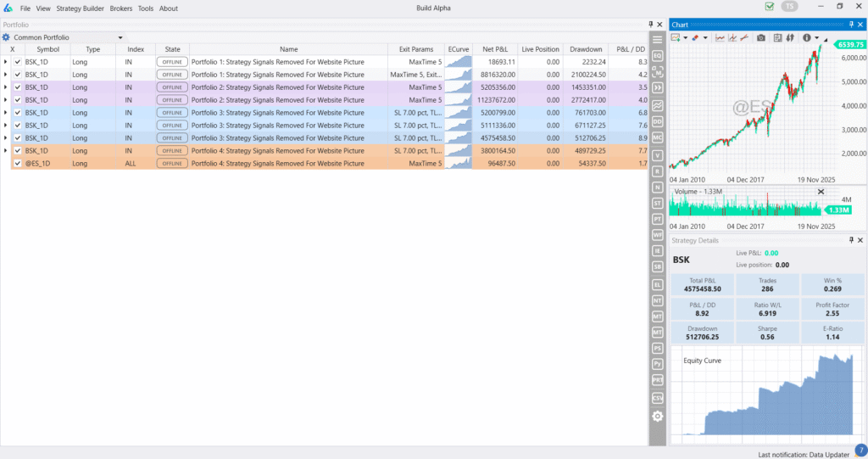This screenshot has width=868, height=459.
Task: Uncheck the Net P&L 4575458.50 row checkbox
Action: [x=18, y=138]
